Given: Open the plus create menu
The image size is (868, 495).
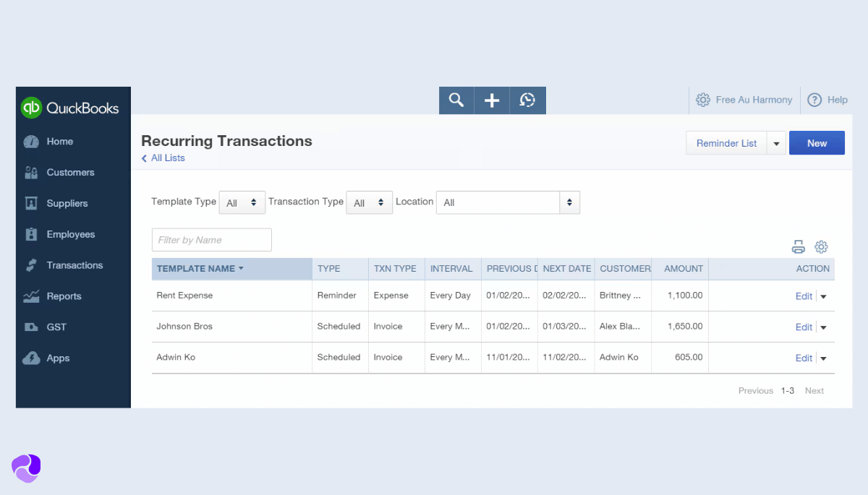Looking at the screenshot, I should (492, 100).
